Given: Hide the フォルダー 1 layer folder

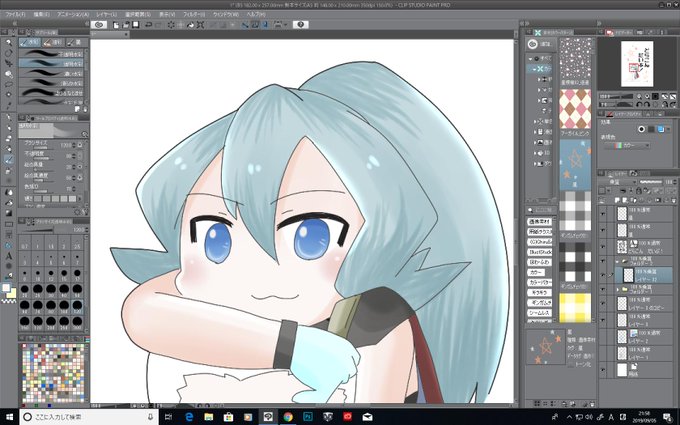Looking at the screenshot, I should pos(602,289).
